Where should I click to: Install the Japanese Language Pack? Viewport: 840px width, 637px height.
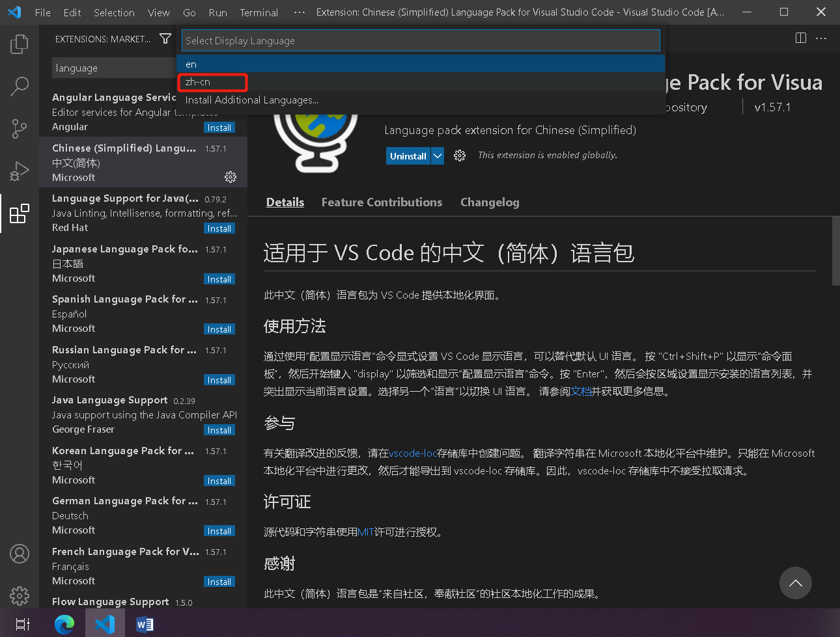tap(219, 278)
